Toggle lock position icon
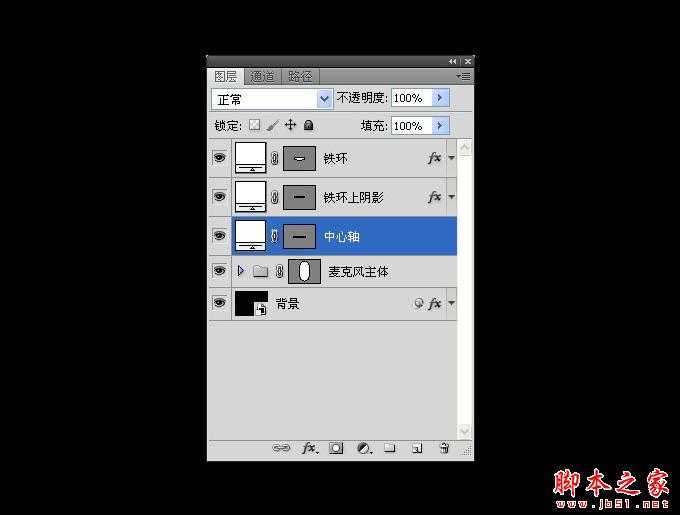 [x=290, y=125]
